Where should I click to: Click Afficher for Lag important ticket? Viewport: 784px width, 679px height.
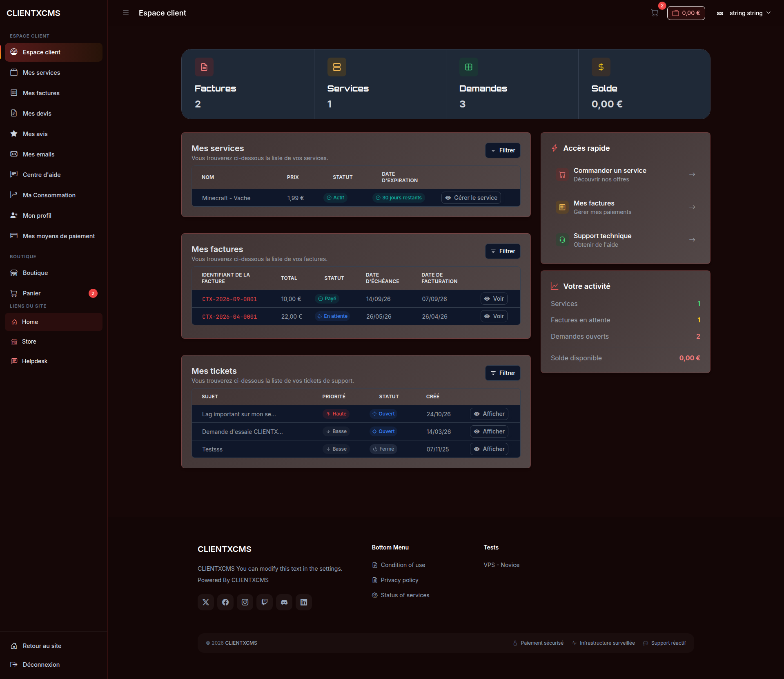click(489, 414)
